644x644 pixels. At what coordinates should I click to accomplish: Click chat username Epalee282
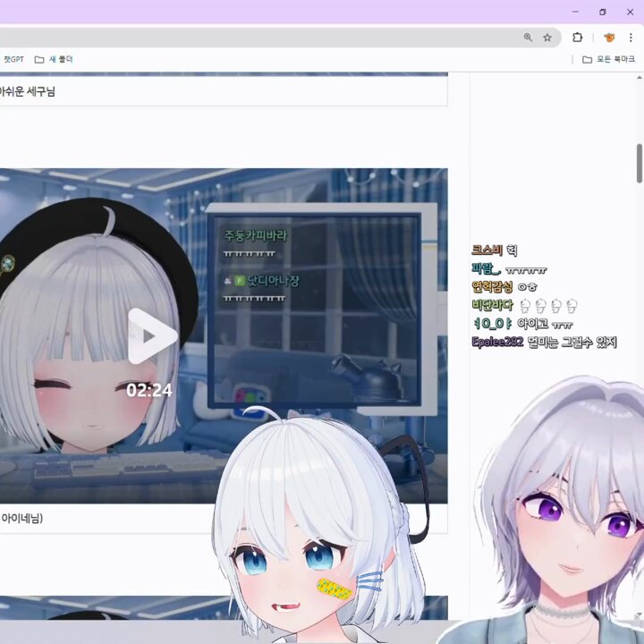(497, 342)
